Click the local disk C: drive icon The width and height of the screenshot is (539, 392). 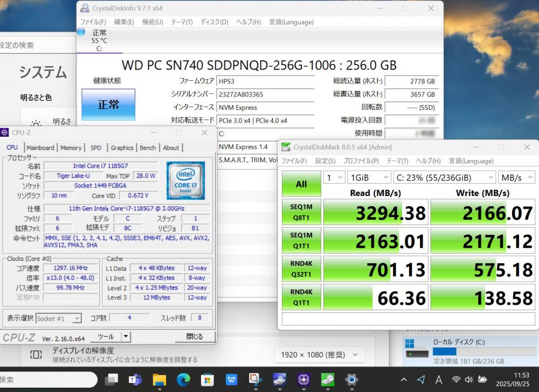pos(417,349)
